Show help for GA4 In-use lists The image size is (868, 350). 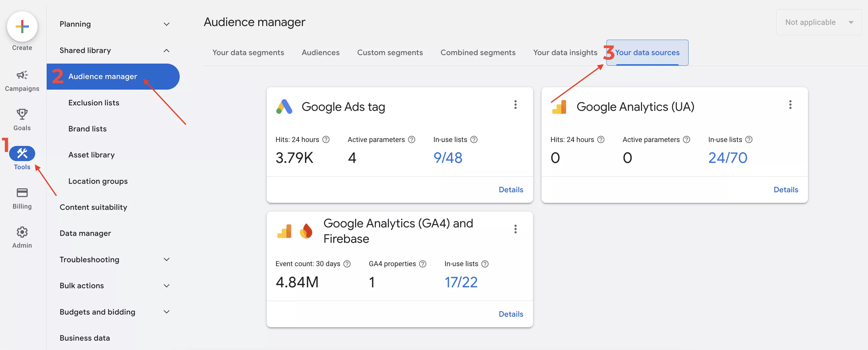point(485,264)
